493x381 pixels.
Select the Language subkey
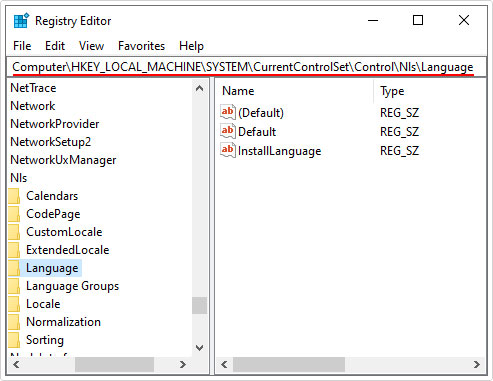pos(52,268)
